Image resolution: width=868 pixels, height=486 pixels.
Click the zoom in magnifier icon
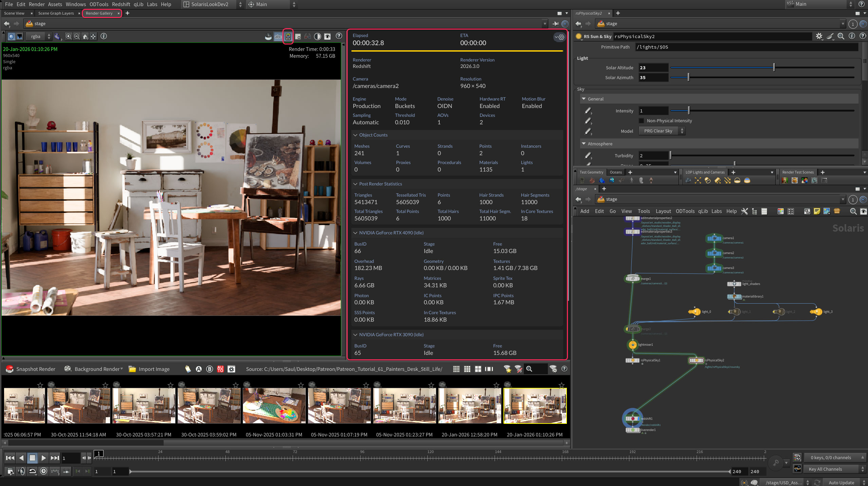[x=69, y=36]
